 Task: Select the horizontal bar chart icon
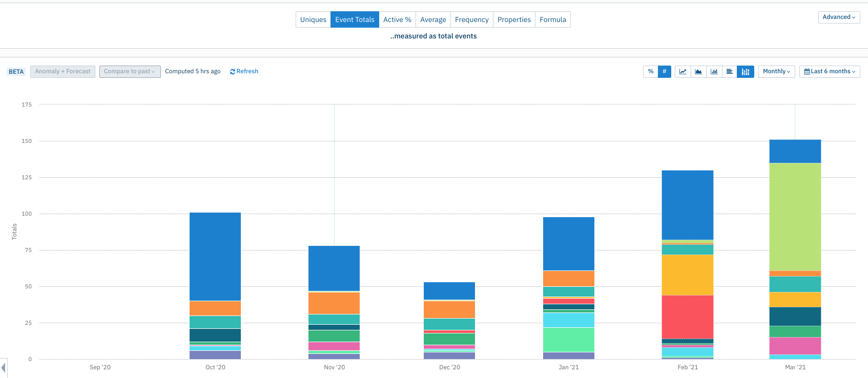(729, 72)
